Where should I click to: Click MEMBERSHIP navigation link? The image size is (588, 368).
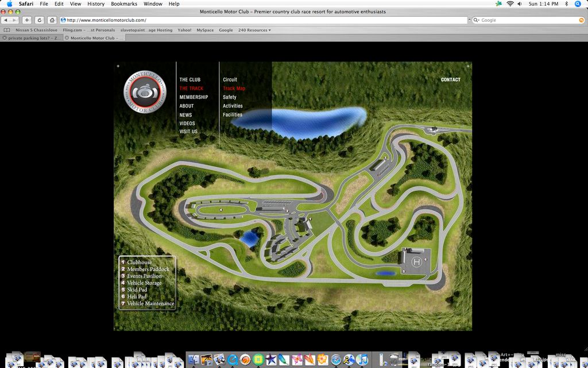pos(194,97)
